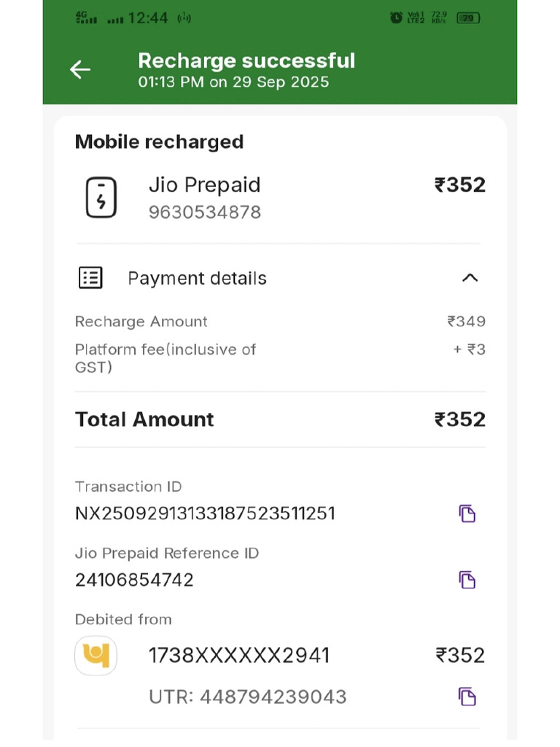The height and width of the screenshot is (747, 560).
Task: Collapse the Payment details section
Action: point(470,278)
